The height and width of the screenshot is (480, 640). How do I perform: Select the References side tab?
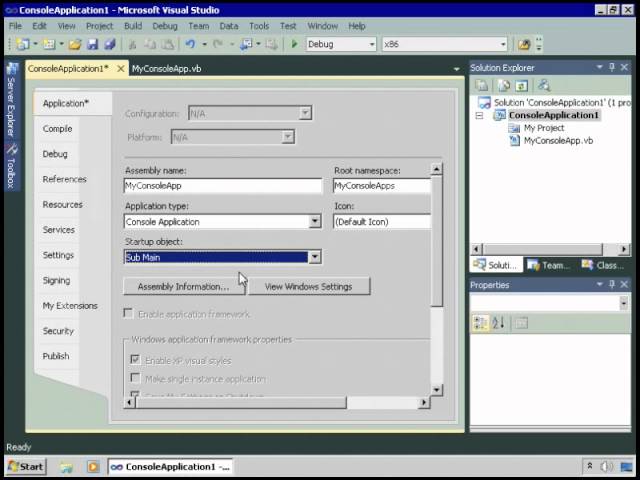64,179
